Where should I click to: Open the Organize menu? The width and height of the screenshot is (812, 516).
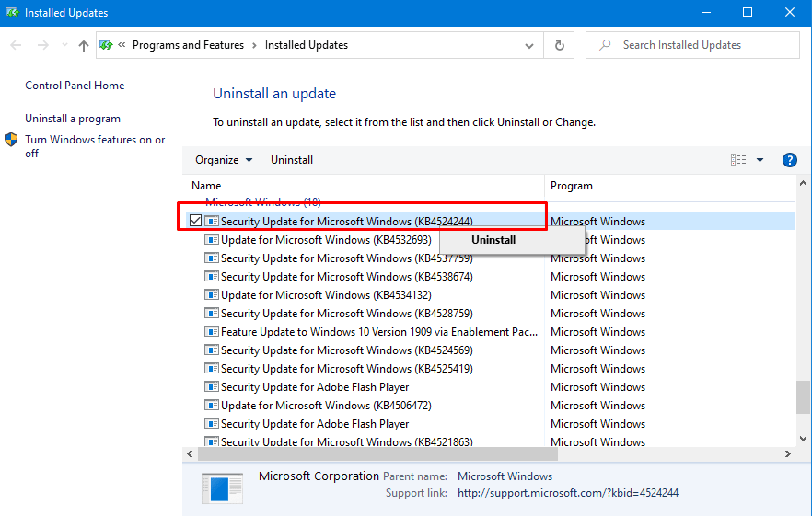click(x=224, y=160)
